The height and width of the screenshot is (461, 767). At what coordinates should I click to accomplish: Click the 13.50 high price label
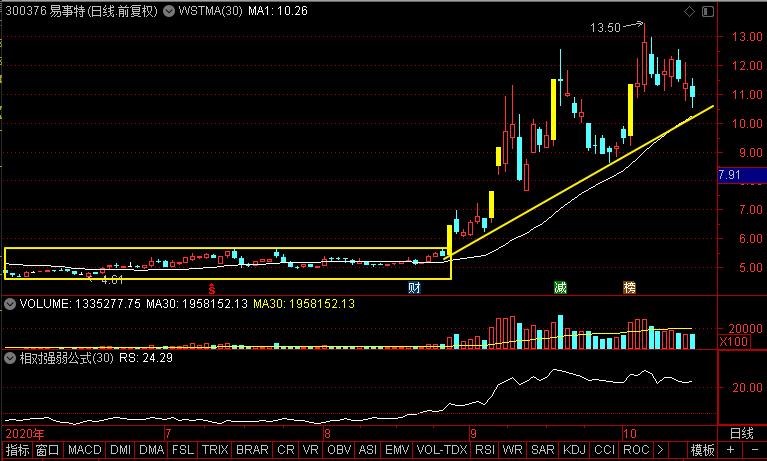click(x=605, y=28)
